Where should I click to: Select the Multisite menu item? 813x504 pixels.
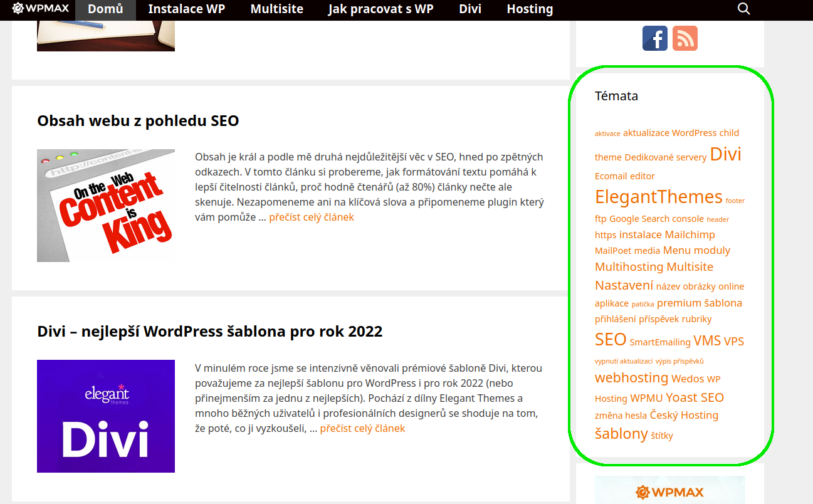(276, 9)
